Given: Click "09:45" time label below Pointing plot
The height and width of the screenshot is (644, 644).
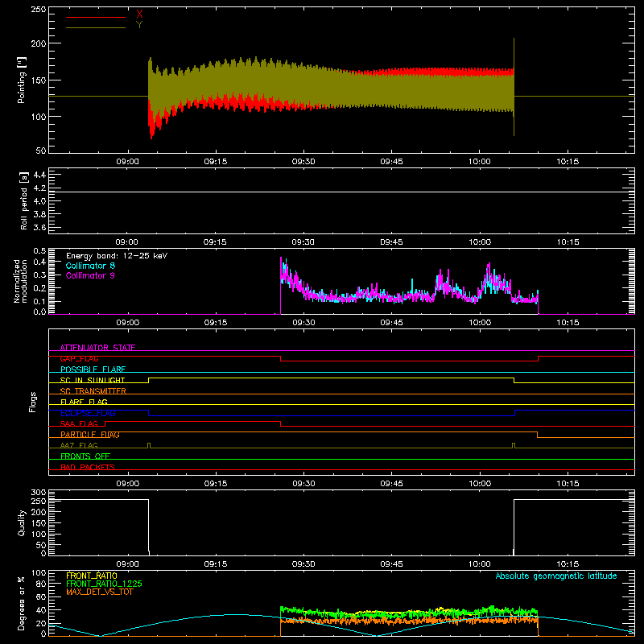Looking at the screenshot, I should pyautogui.click(x=391, y=162).
